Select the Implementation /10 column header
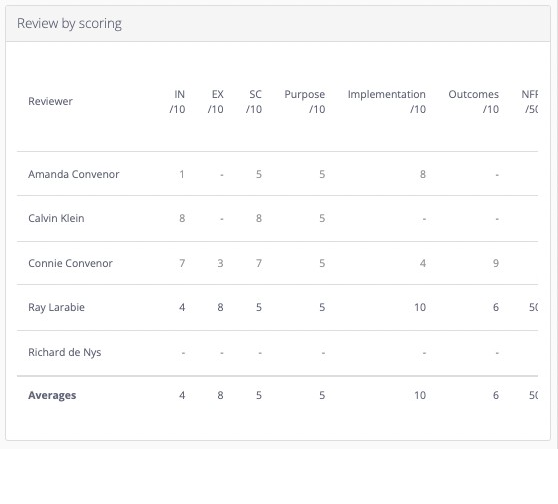This screenshot has width=558, height=504. pos(387,101)
